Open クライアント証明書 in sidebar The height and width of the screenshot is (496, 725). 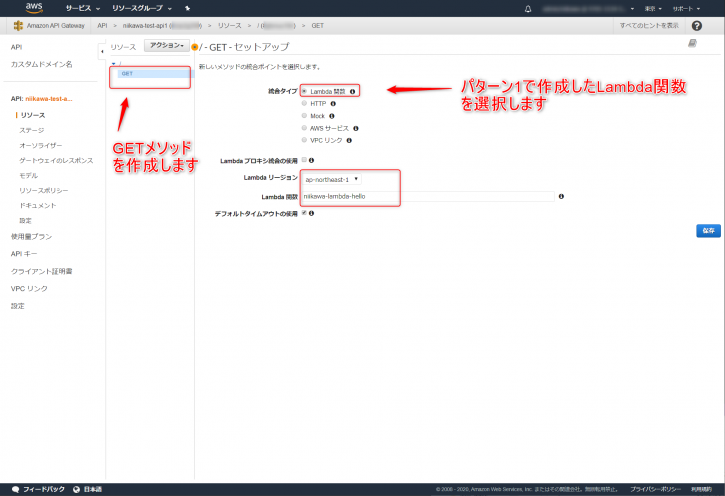42,271
